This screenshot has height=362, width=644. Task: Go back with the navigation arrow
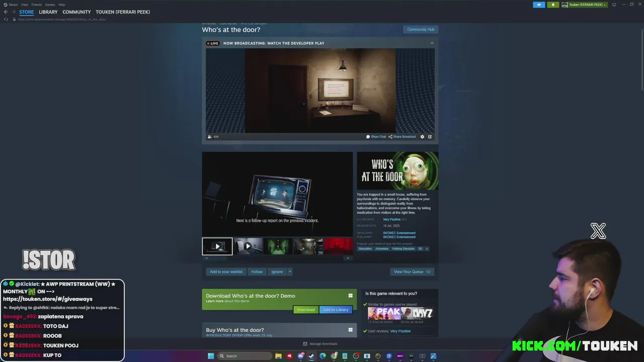tap(6, 12)
